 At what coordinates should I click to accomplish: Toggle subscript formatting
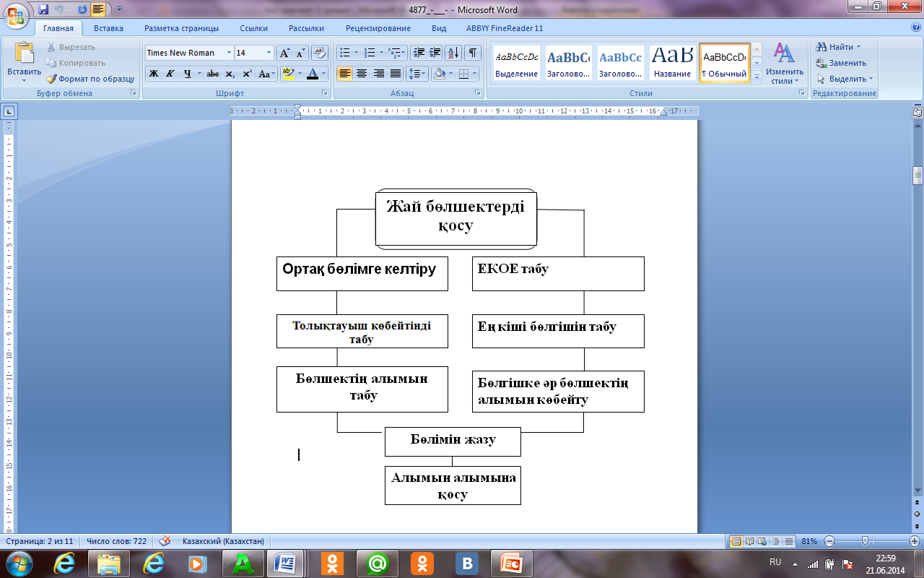[x=230, y=74]
